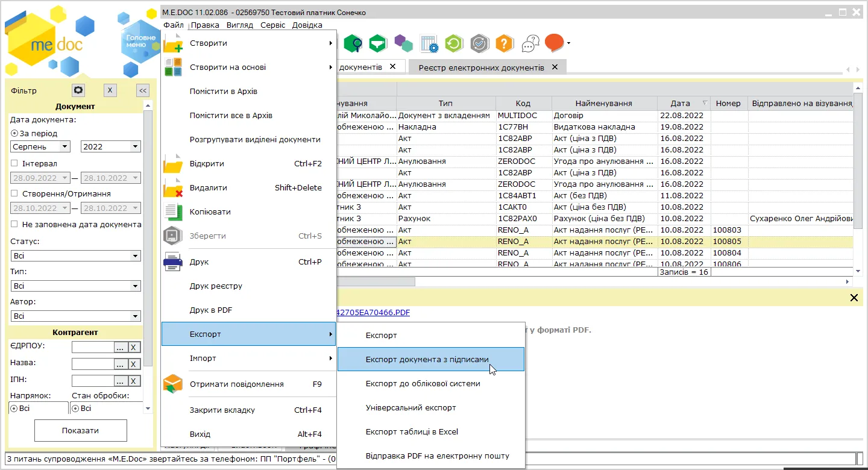
Task: Open the Довідка menu
Action: pos(307,25)
